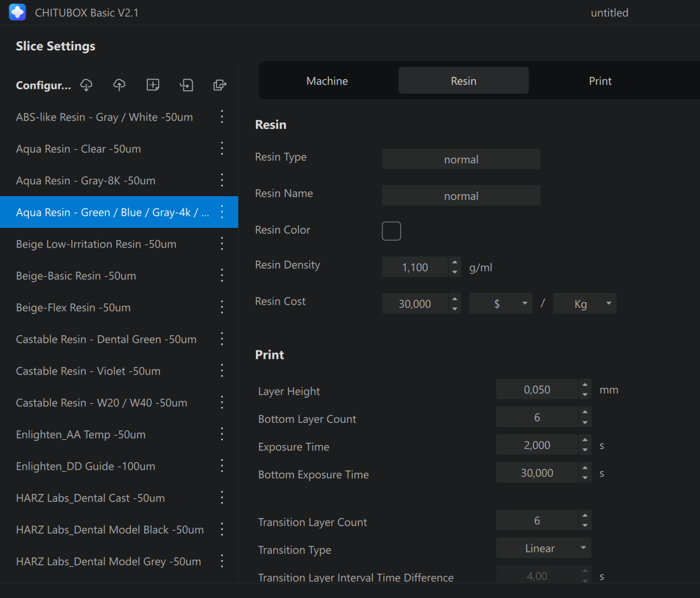This screenshot has width=700, height=598.
Task: Click the Resin Density value field
Action: pos(415,267)
